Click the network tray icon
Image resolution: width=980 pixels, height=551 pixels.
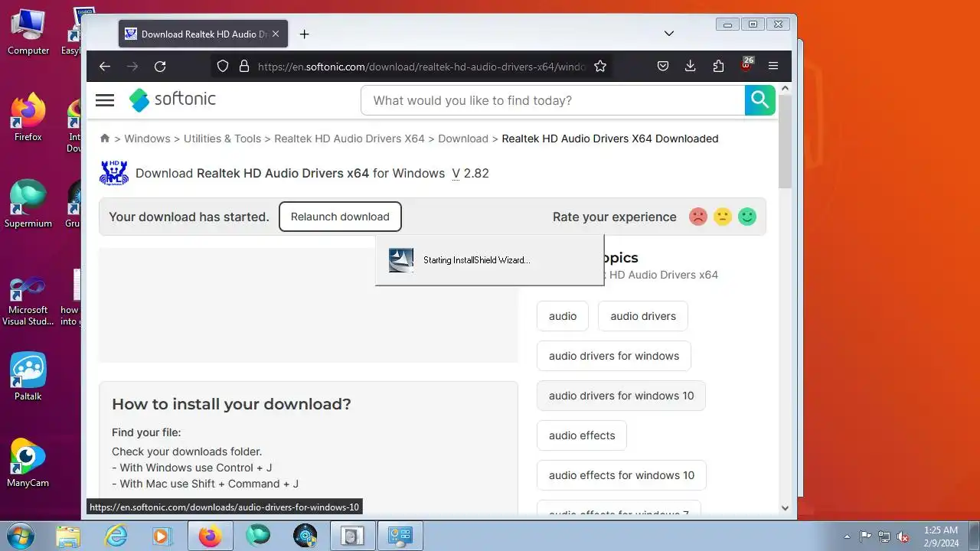coord(884,536)
